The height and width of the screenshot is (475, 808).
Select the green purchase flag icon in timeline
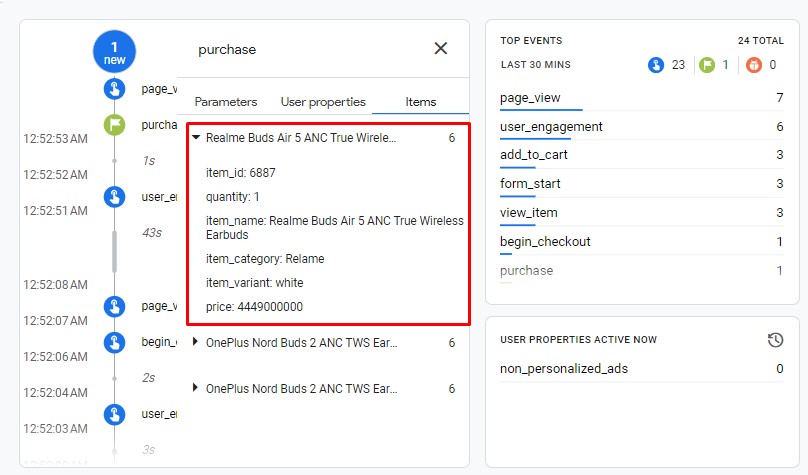[114, 125]
